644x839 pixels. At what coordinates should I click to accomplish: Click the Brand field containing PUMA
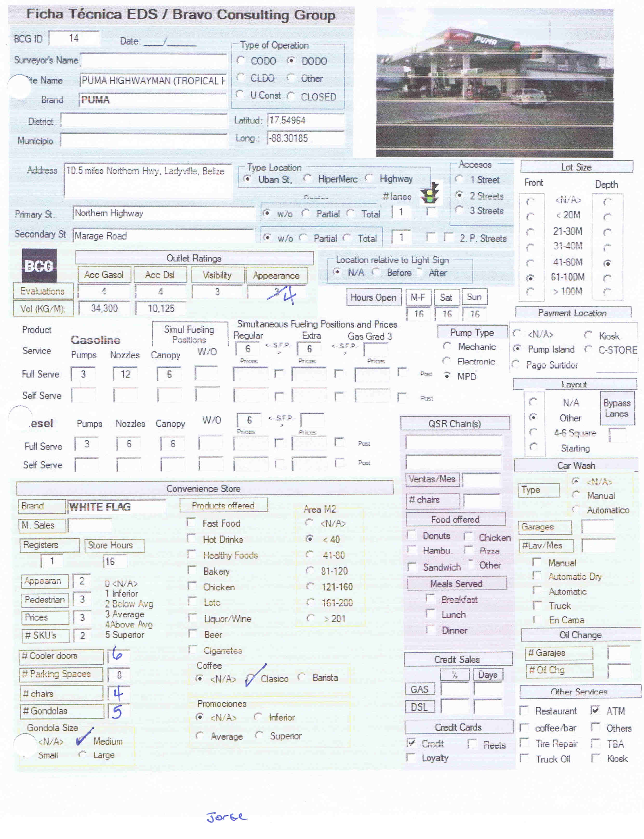[x=153, y=100]
